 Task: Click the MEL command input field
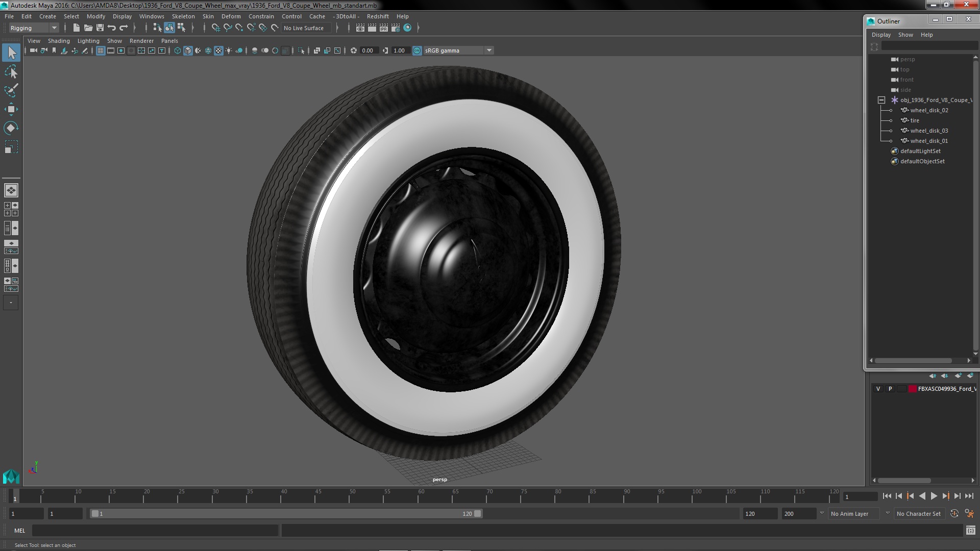coord(155,531)
